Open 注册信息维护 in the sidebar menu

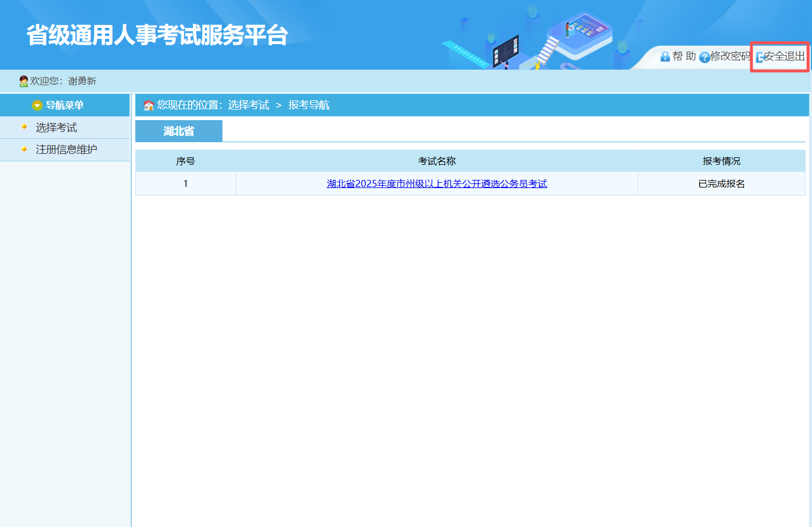click(x=66, y=150)
